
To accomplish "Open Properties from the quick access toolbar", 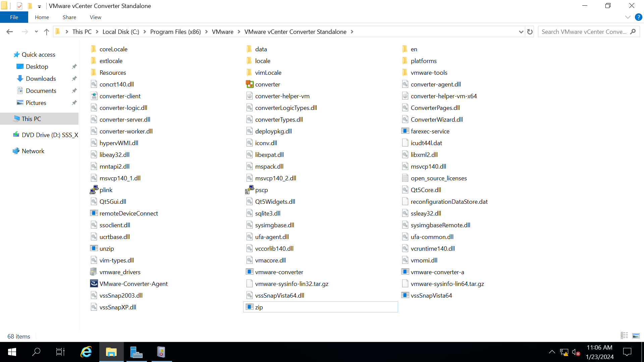I will (19, 6).
